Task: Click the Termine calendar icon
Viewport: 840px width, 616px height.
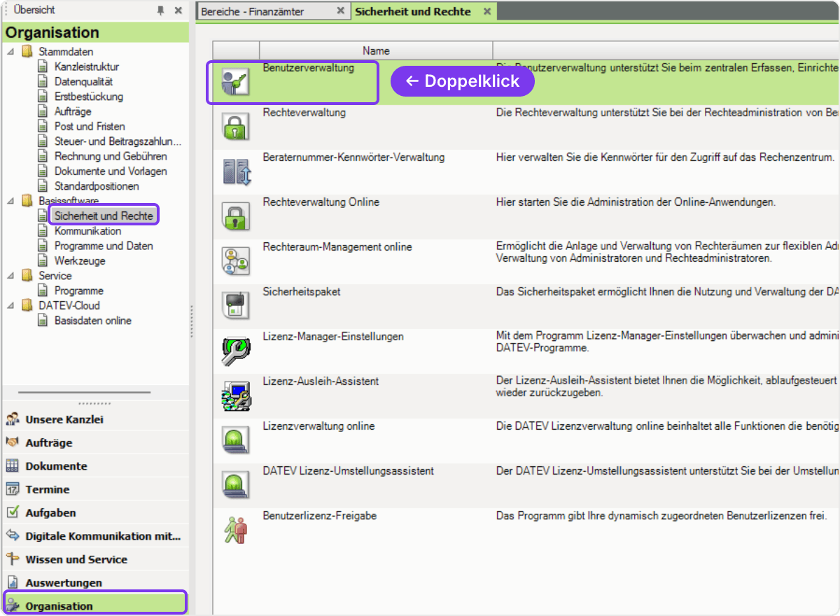Action: point(13,489)
